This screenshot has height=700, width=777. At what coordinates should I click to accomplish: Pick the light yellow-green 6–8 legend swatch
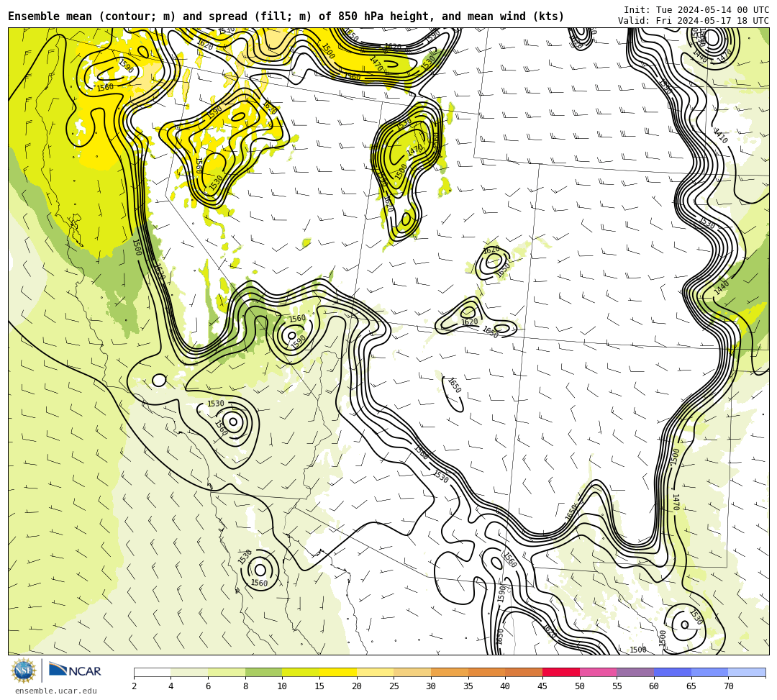click(227, 672)
